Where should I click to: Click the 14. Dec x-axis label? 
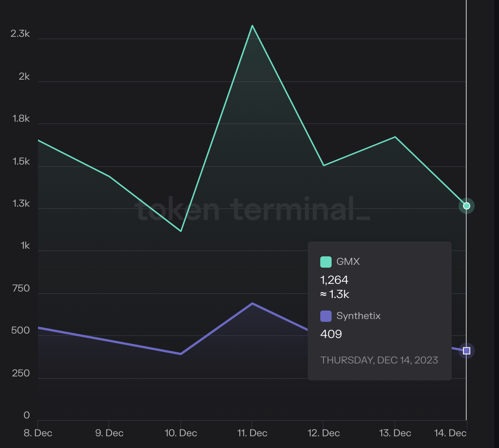[450, 433]
